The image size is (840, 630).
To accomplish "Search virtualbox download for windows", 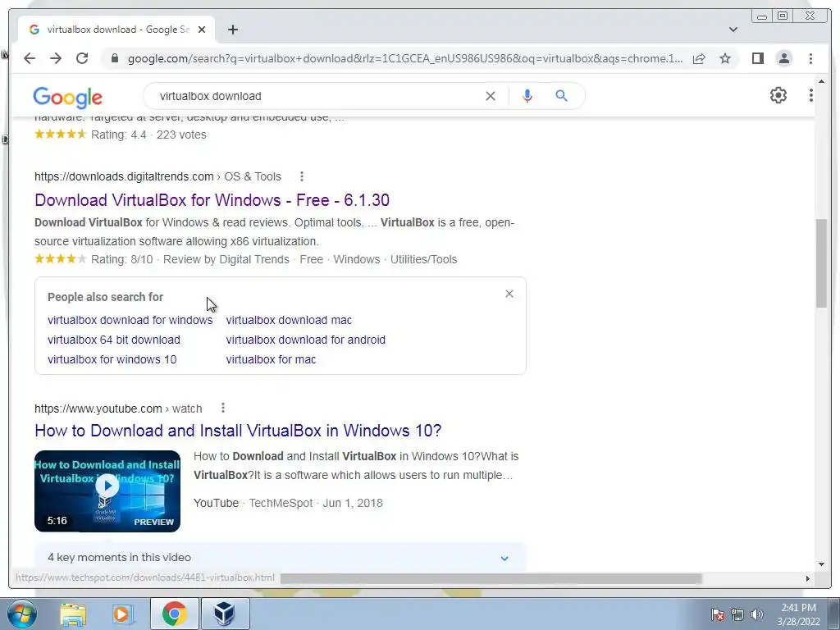I will [130, 320].
